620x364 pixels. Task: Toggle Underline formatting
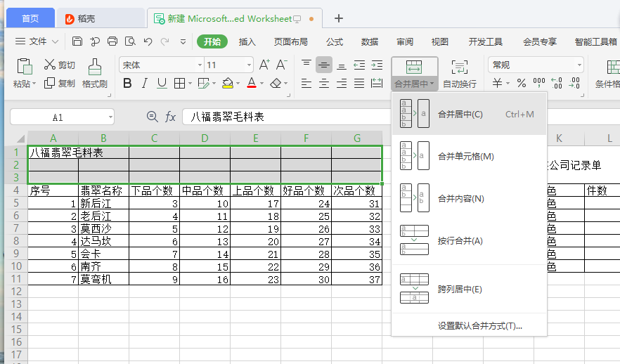[162, 83]
